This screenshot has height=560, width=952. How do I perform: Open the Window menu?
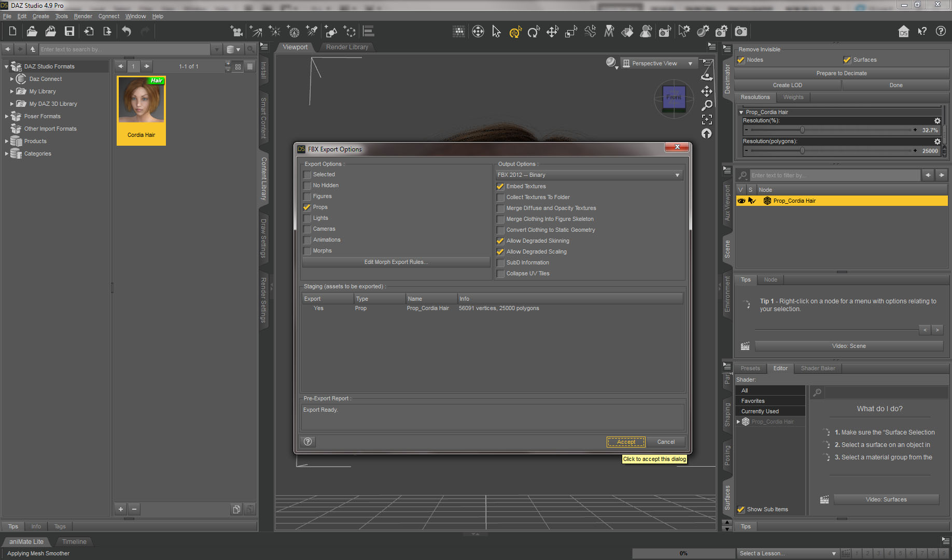point(135,16)
